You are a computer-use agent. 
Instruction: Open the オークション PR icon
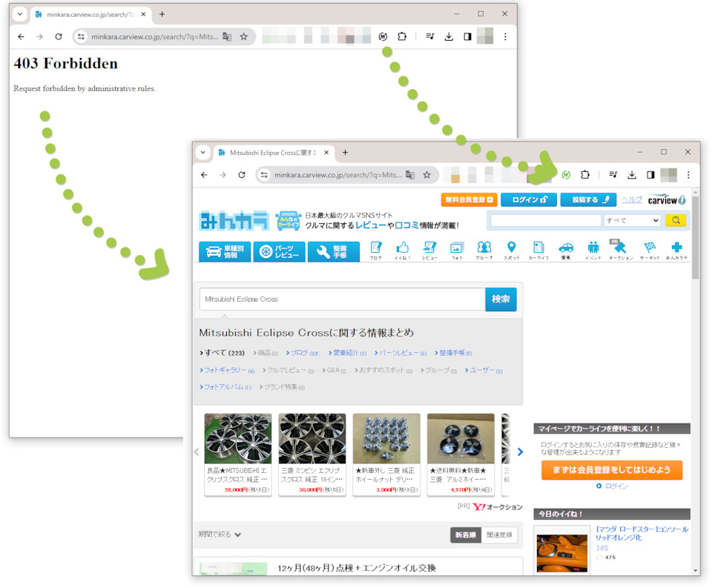click(621, 250)
